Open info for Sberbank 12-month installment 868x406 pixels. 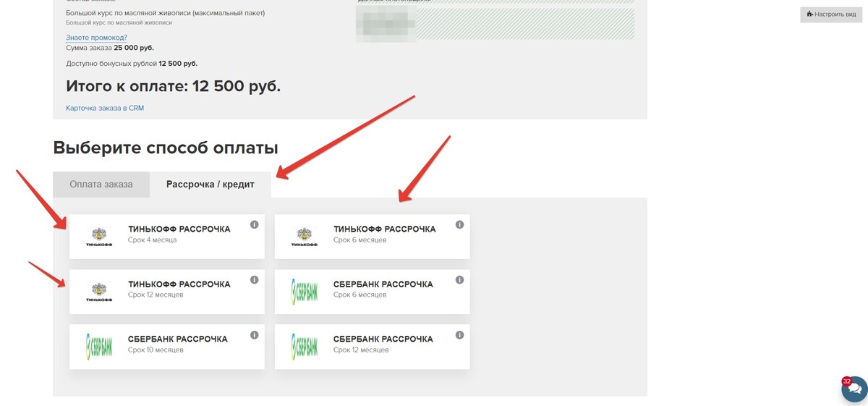(x=460, y=335)
